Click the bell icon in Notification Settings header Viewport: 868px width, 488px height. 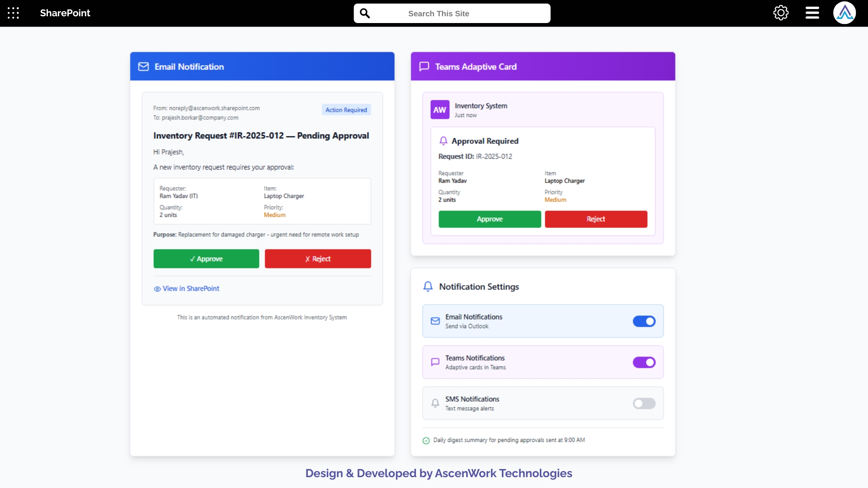click(x=428, y=286)
